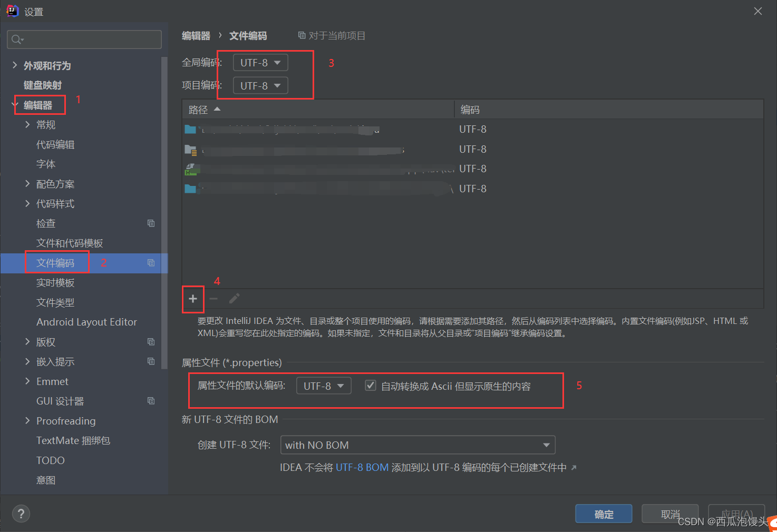The image size is (777, 532).
Task: Open the 项目编码 UTF-8 dropdown
Action: (x=260, y=85)
